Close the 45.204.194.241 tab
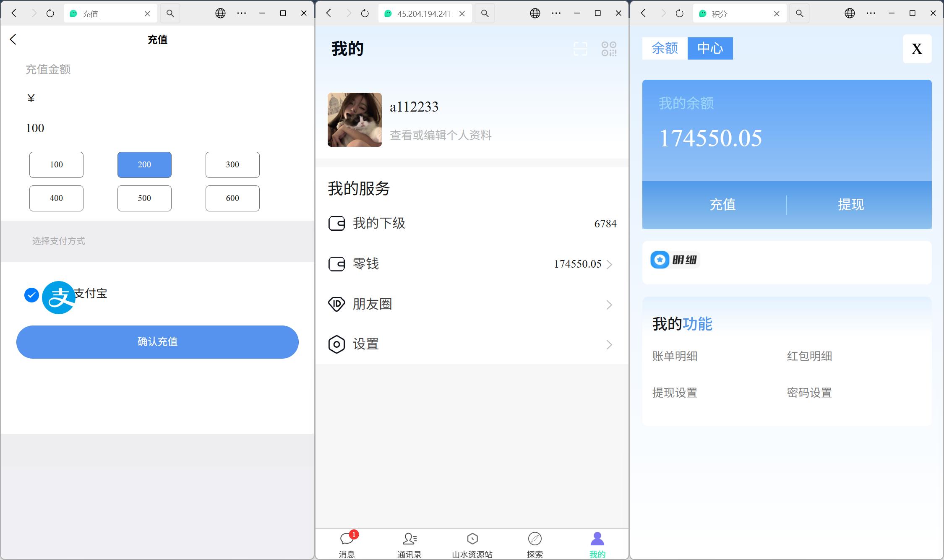 tap(462, 14)
